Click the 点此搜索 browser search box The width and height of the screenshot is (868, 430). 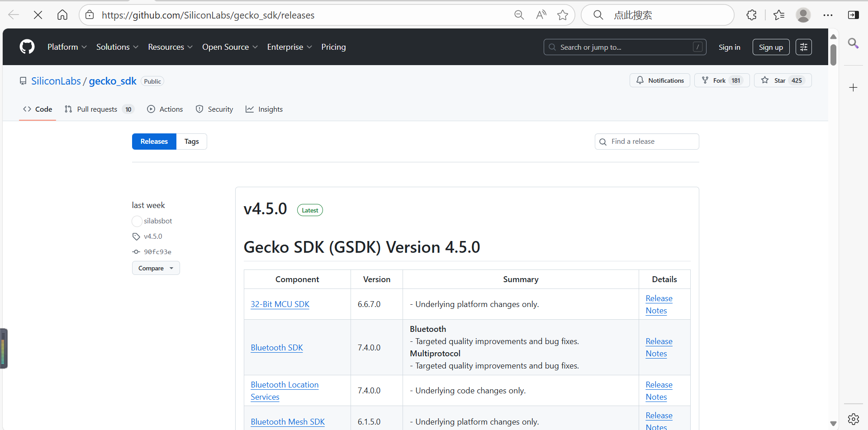658,15
